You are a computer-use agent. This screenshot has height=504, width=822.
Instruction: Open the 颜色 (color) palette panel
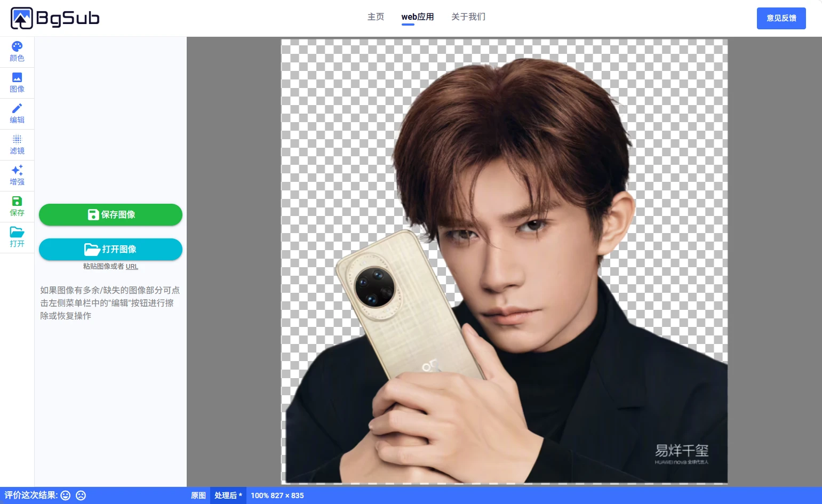(x=17, y=52)
